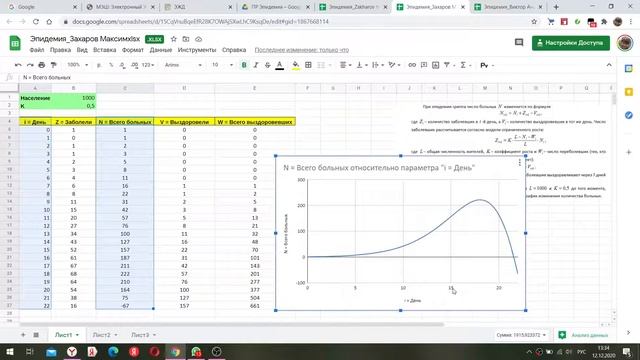Open the Формат menu

[x=133, y=50]
